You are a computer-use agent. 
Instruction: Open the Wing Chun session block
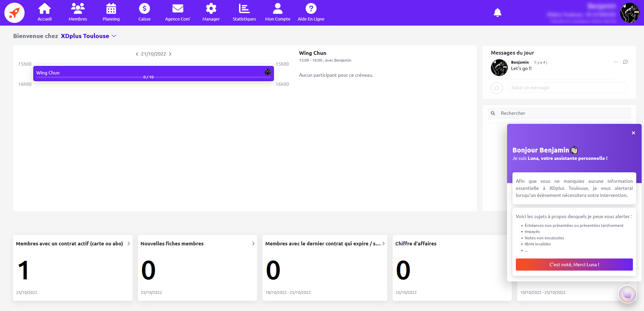pos(153,73)
